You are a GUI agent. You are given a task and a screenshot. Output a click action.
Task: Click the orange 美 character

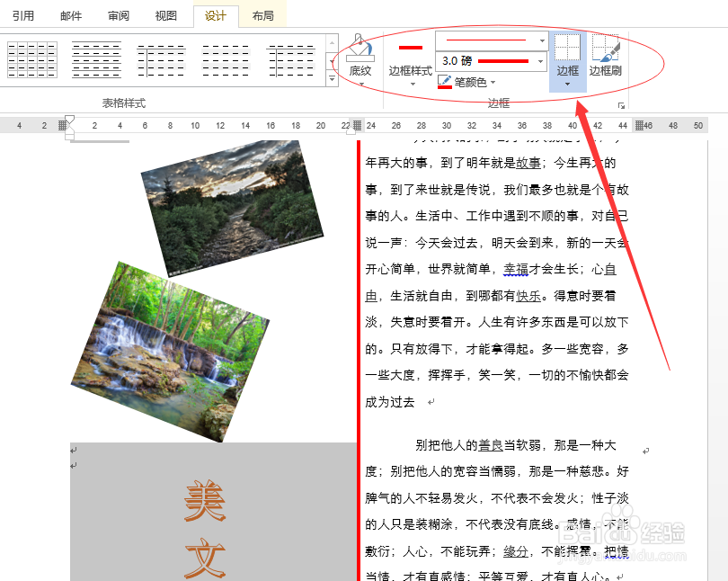(x=205, y=501)
